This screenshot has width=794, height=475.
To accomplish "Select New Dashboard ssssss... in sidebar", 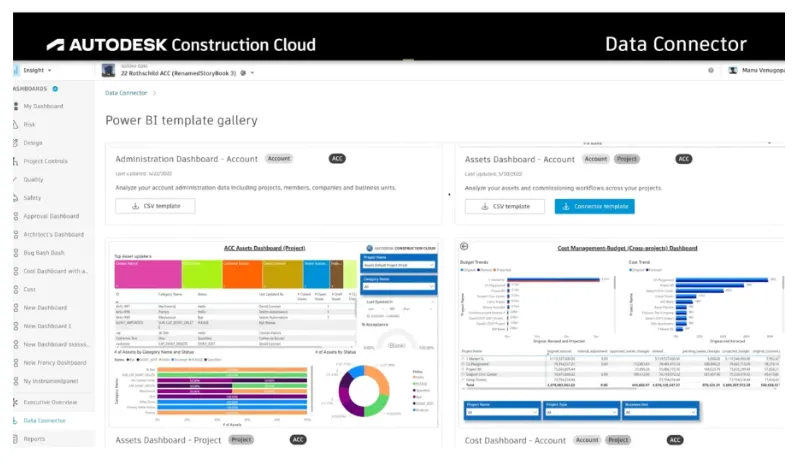I will tap(55, 344).
